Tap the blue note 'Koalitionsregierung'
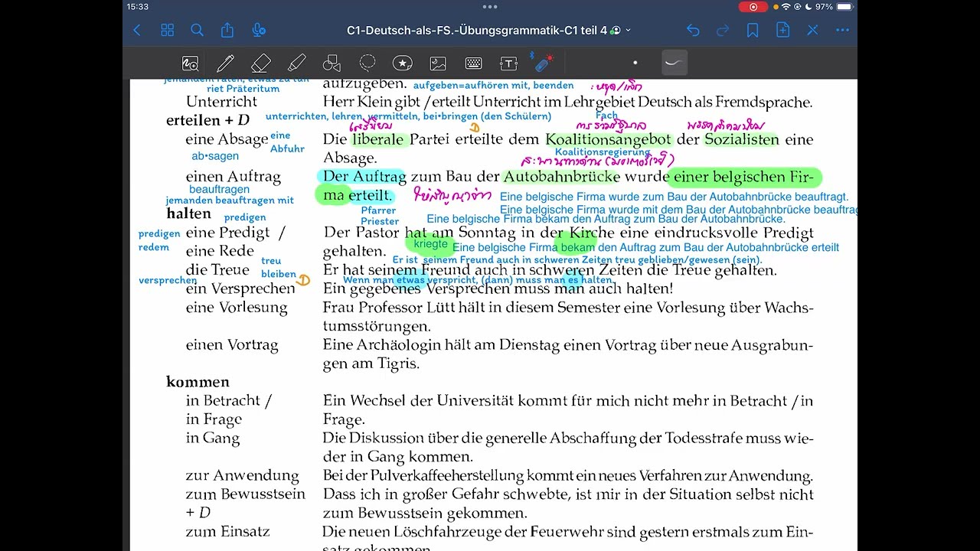The image size is (980, 551). (x=603, y=152)
